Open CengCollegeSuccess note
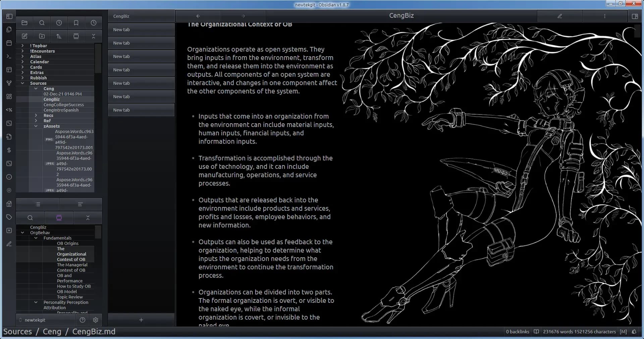The height and width of the screenshot is (339, 644). (63, 105)
